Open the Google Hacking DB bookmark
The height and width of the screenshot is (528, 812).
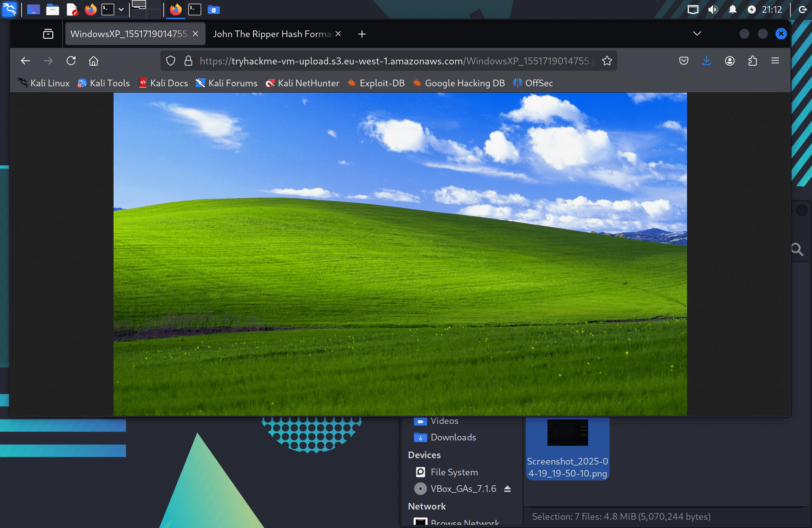coord(459,83)
